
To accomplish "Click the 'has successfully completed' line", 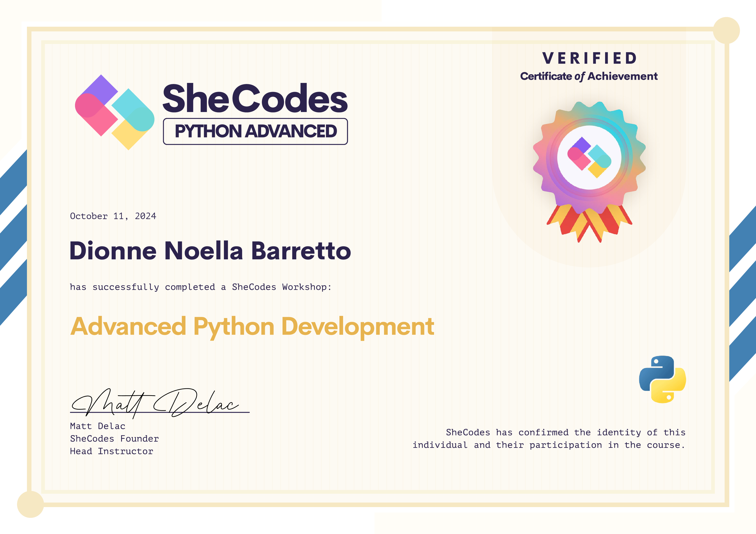I will point(200,287).
